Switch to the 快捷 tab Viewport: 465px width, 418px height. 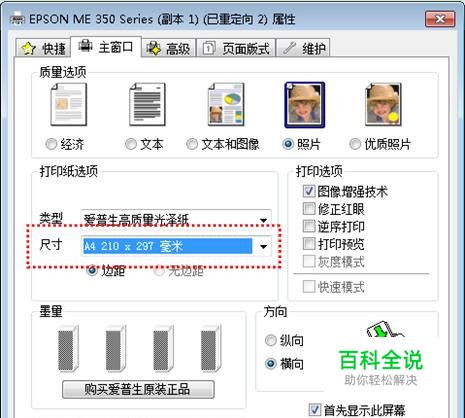pyautogui.click(x=43, y=49)
